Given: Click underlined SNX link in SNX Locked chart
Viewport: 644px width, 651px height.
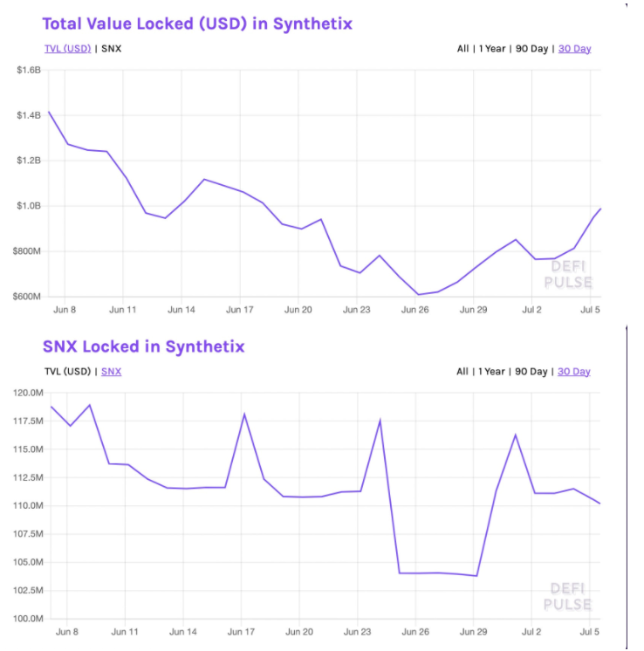Looking at the screenshot, I should coord(112,371).
